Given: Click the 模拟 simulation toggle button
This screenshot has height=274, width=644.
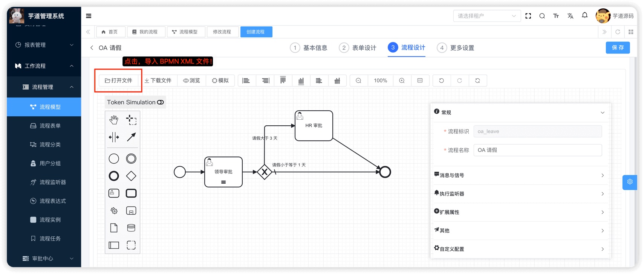Looking at the screenshot, I should (220, 81).
